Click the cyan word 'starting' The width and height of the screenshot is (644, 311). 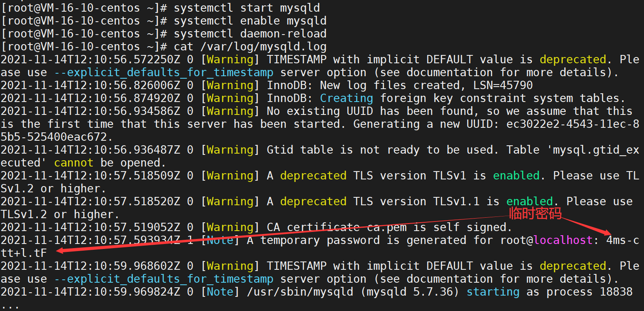tap(493, 291)
